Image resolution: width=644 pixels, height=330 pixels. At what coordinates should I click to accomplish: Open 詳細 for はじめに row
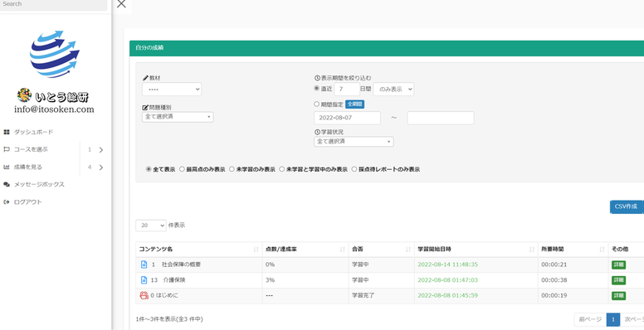click(618, 295)
